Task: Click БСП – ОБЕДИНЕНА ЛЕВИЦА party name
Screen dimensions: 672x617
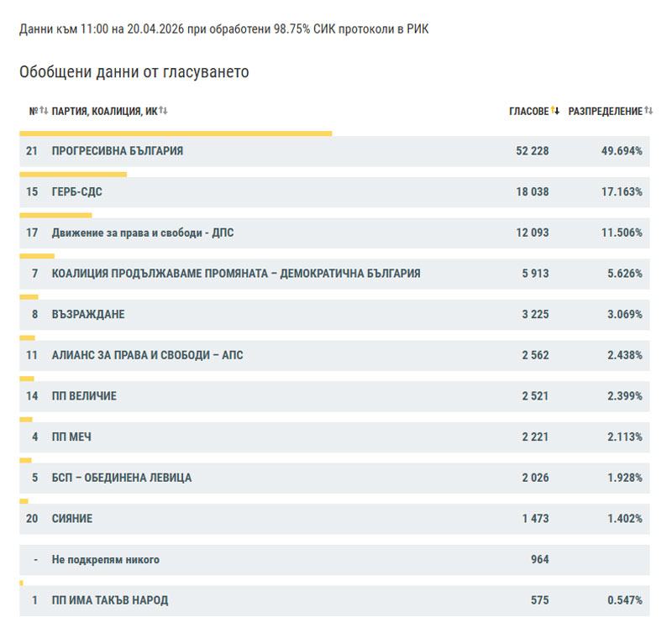Action: click(121, 478)
